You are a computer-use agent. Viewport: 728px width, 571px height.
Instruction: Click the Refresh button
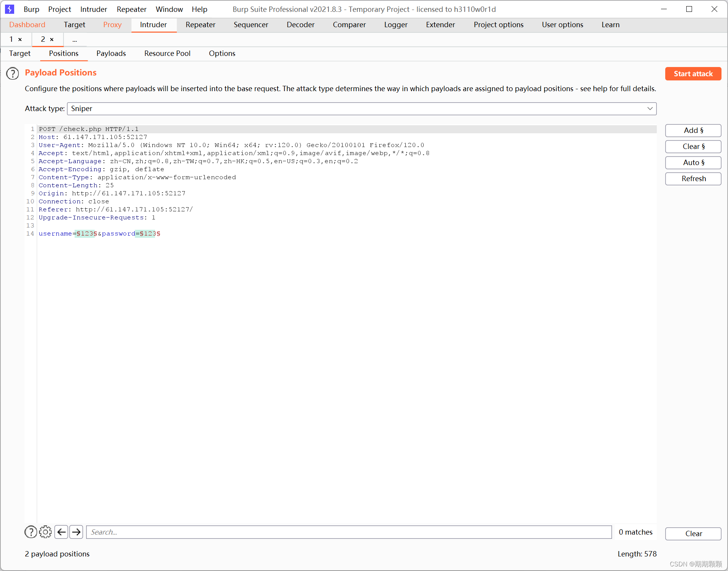693,178
